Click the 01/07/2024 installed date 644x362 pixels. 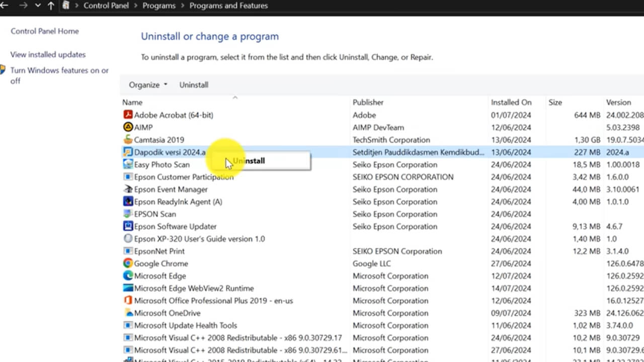[x=511, y=115]
